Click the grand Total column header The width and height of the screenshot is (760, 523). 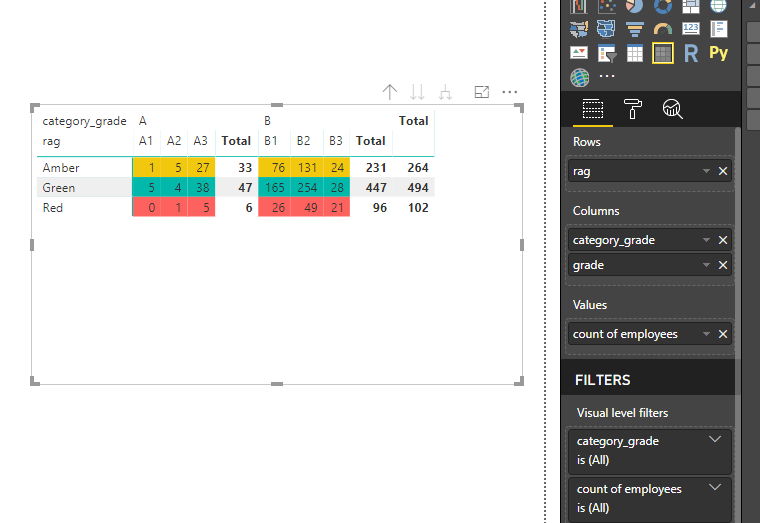click(413, 121)
